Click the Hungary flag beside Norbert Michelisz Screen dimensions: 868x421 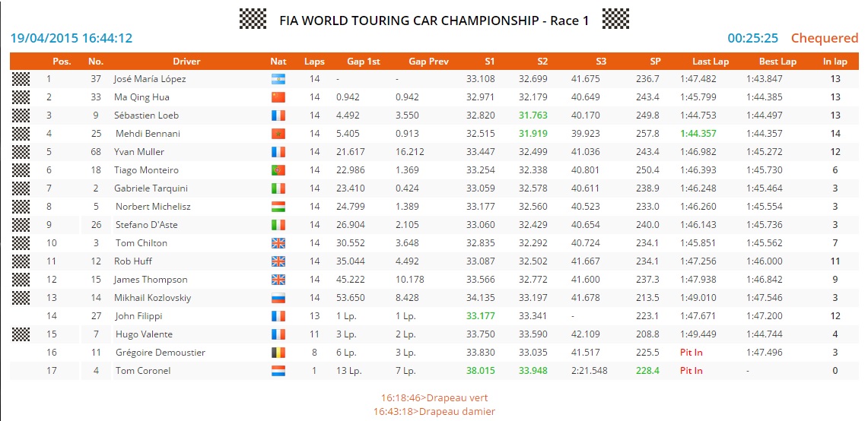pos(278,207)
